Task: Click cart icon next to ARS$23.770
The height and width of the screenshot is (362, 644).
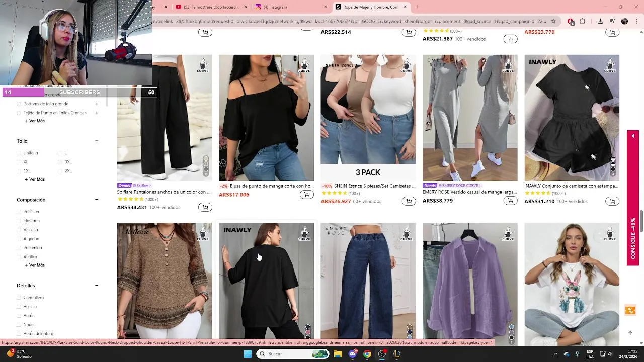Action: click(612, 32)
